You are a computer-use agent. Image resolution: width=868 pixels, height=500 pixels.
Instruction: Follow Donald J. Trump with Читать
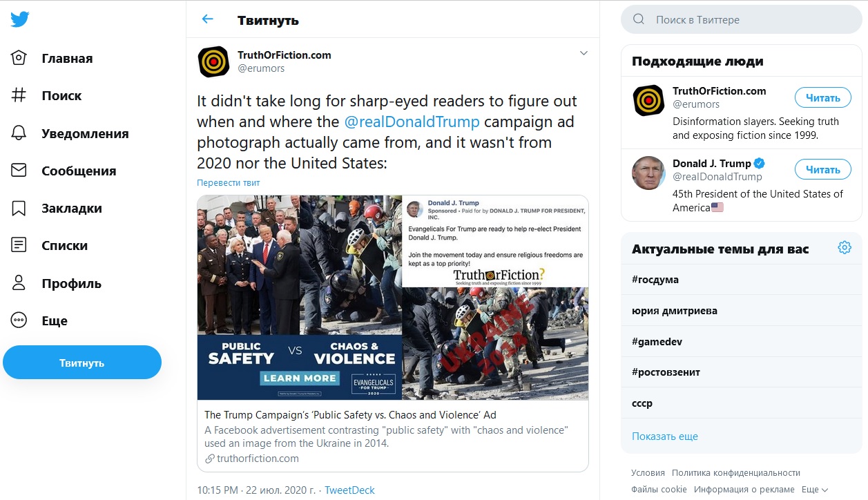tap(822, 170)
